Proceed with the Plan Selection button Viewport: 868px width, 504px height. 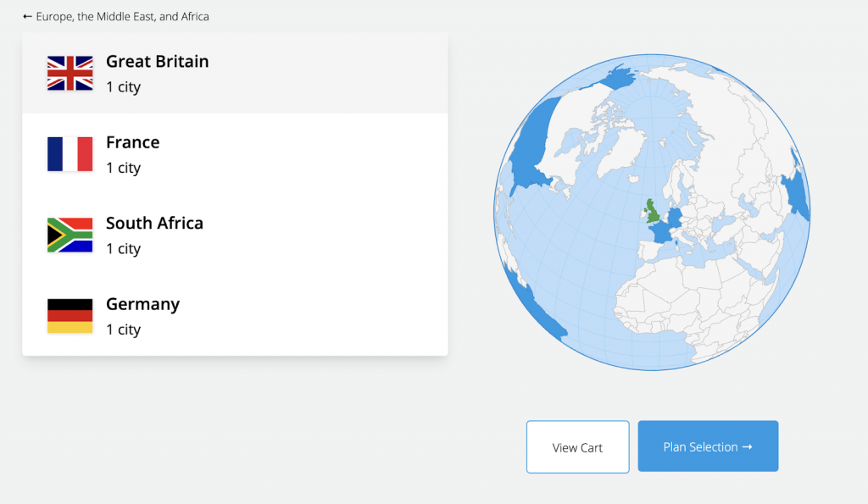coord(708,446)
